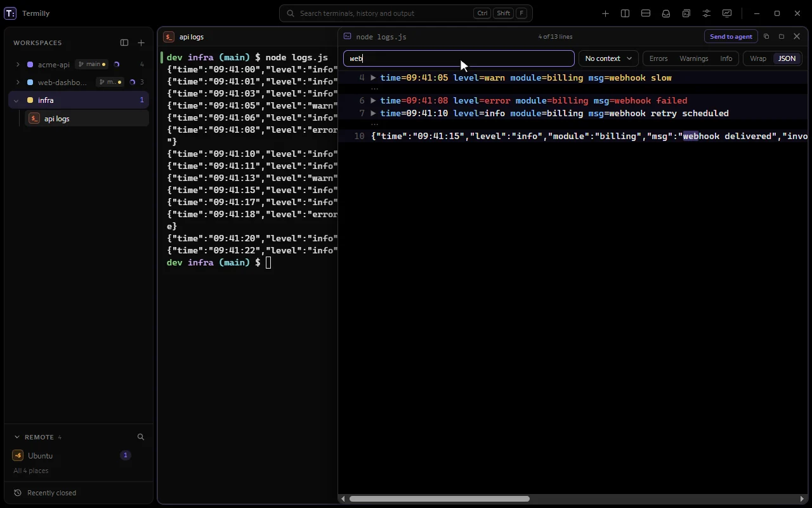Click the web-dashboard blue color square
812x508 pixels.
pos(30,83)
